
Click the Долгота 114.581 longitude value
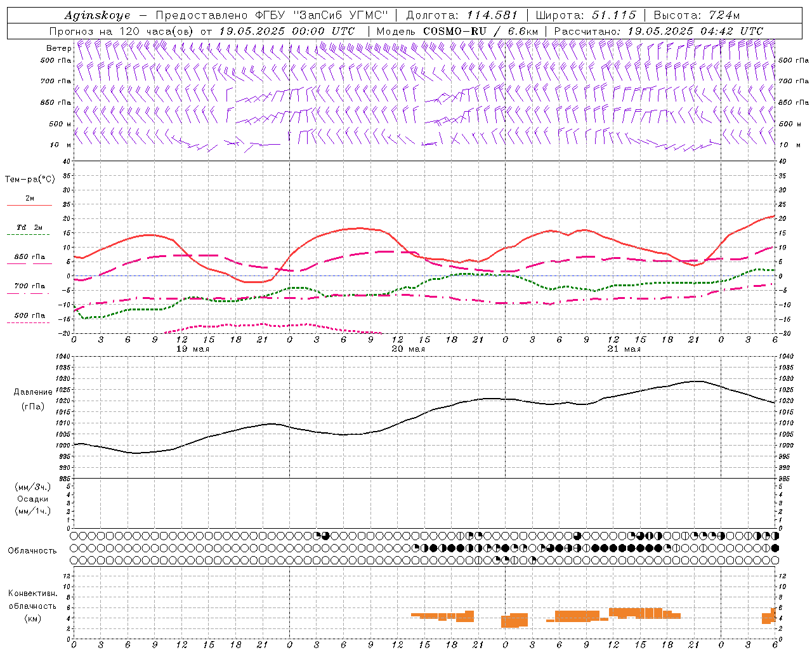(462, 15)
